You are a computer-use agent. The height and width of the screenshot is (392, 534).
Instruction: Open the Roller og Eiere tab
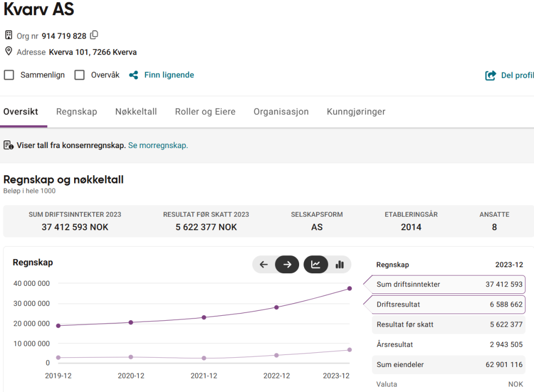coord(205,112)
